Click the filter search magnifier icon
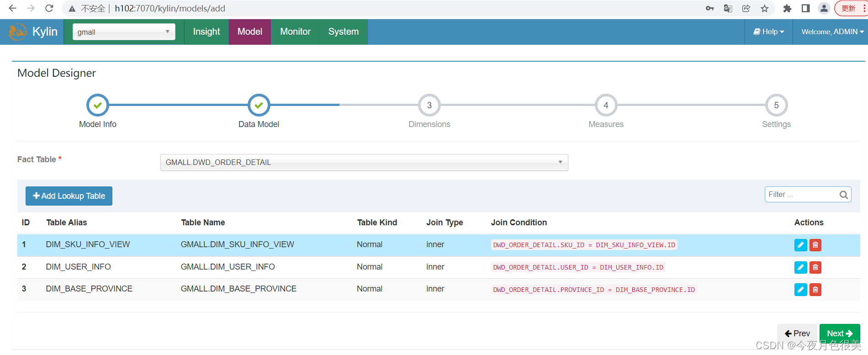Image resolution: width=868 pixels, height=355 pixels. tap(843, 195)
